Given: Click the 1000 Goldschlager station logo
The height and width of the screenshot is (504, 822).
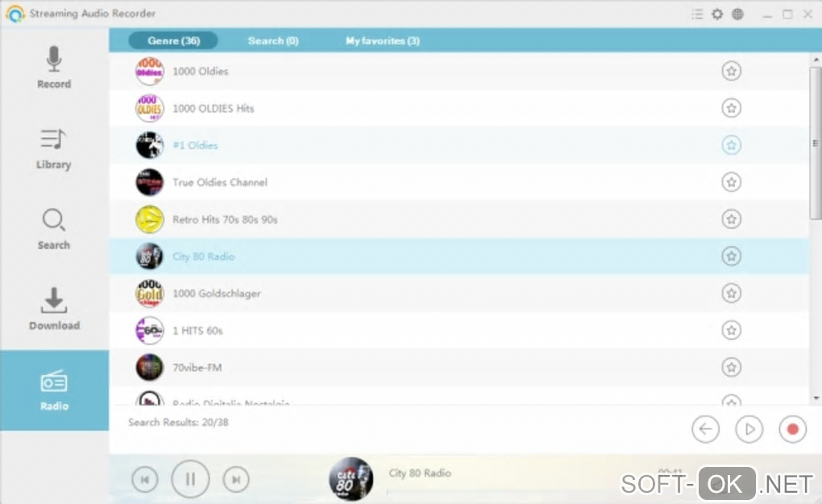Looking at the screenshot, I should [149, 293].
